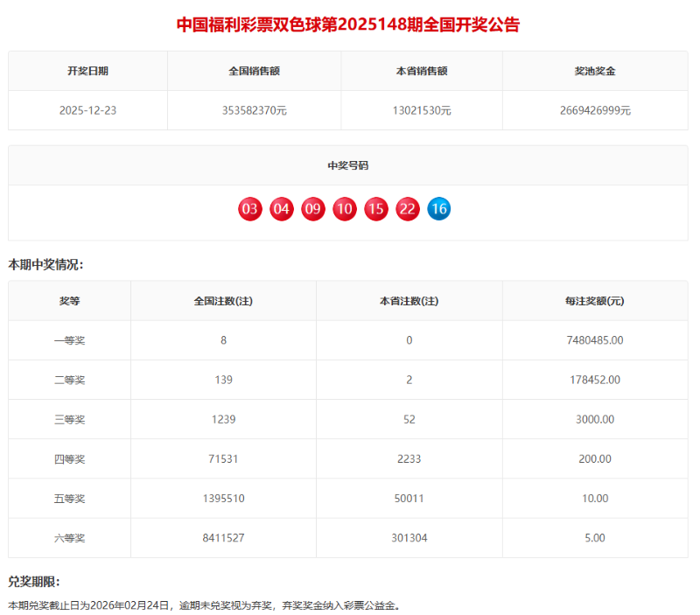
Task: Click the 本期中奖情况 heading
Action: [x=46, y=265]
